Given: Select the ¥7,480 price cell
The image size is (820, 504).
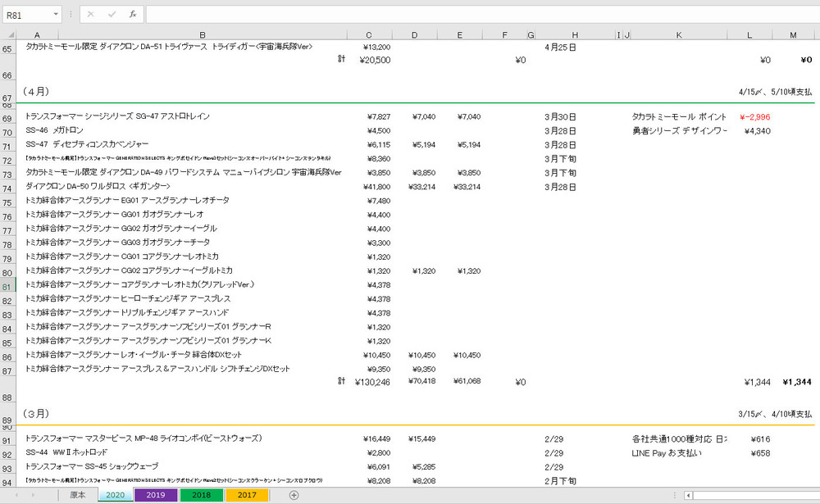Looking at the screenshot, I should point(379,201).
